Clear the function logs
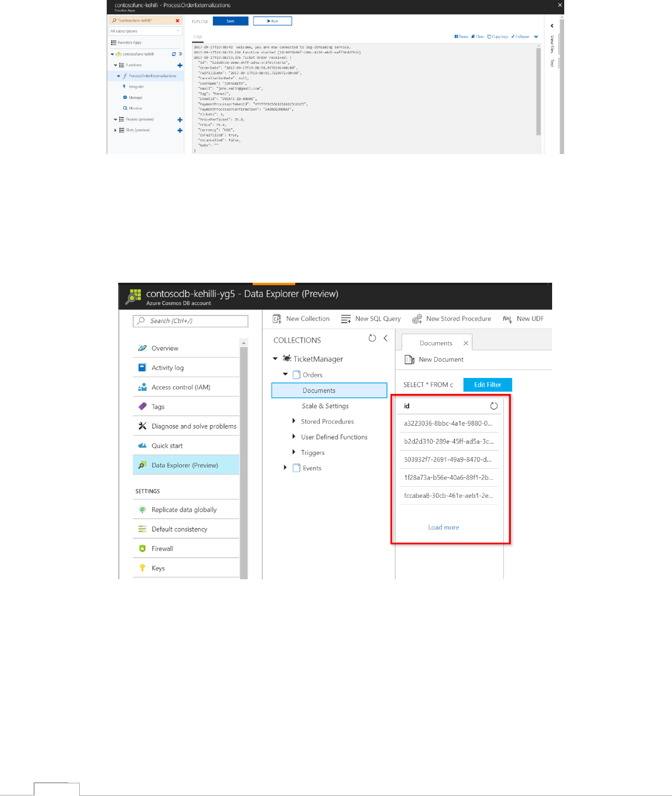672x796 pixels. click(478, 37)
